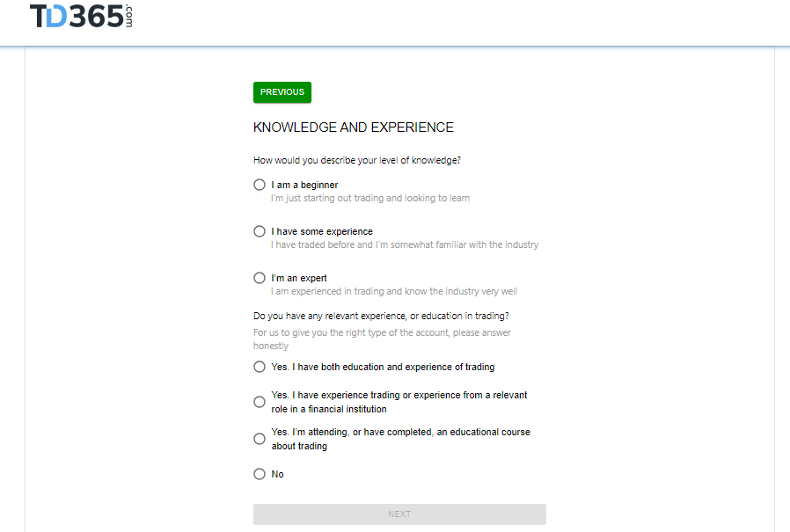Screen dimensions: 790x532
Task: Pick the 'I'm an expert' radio circle
Action: tap(260, 278)
